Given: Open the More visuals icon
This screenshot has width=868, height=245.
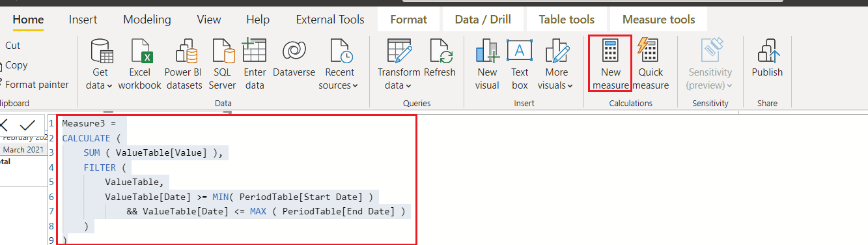Looking at the screenshot, I should click(557, 51).
